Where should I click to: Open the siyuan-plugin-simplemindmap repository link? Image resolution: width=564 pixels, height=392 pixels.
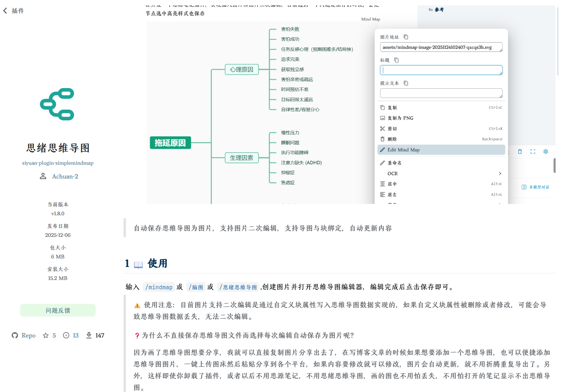[x=58, y=163]
